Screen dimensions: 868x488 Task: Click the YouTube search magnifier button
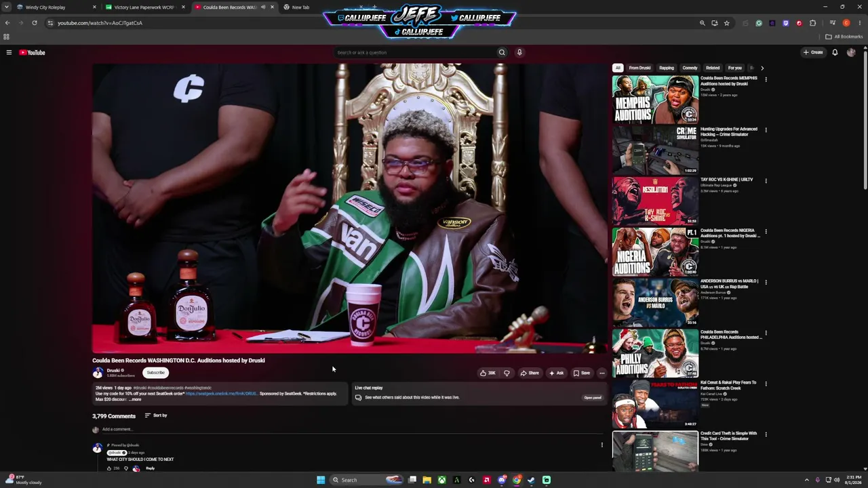click(502, 52)
